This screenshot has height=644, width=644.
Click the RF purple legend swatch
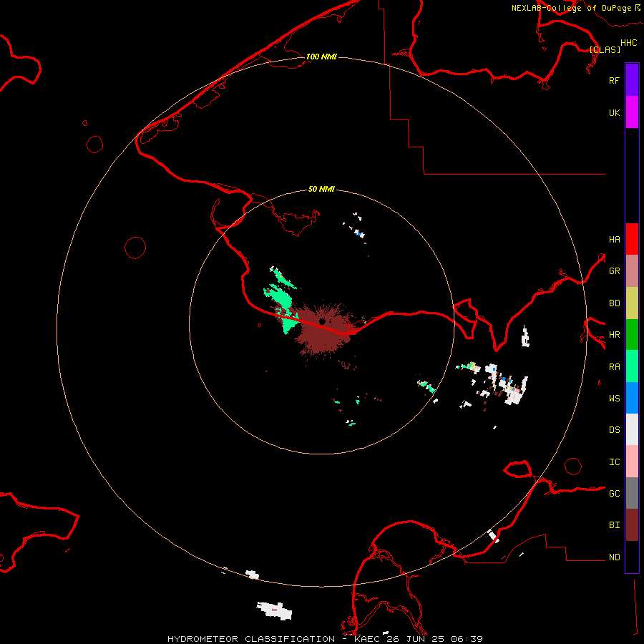[632, 80]
